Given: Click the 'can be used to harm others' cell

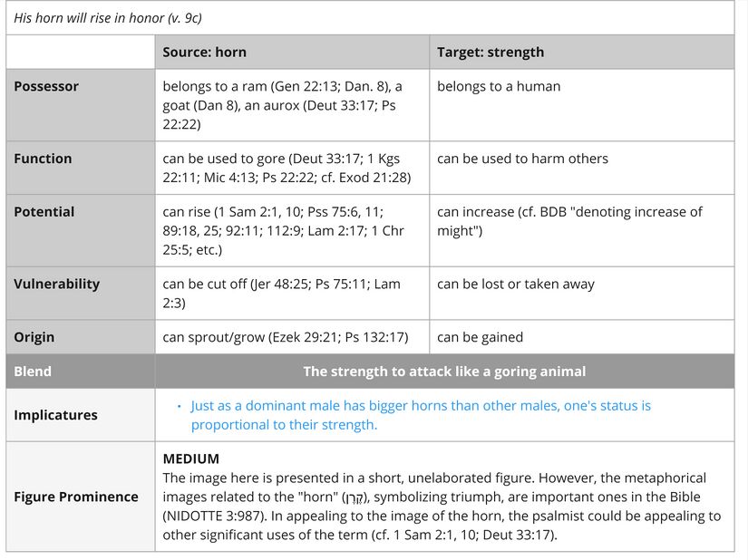Looking at the screenshot, I should 522,159.
